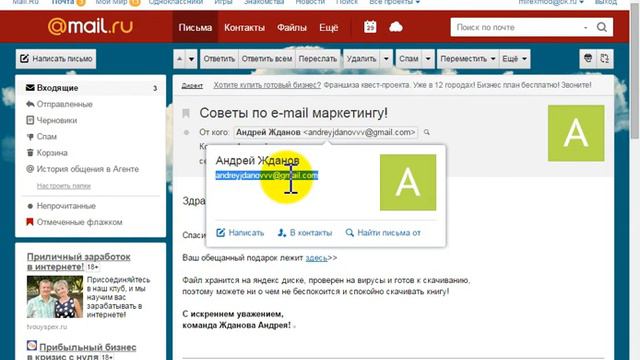The image size is (640, 360).
Task: Open the Входящие folder
Action: point(91,88)
